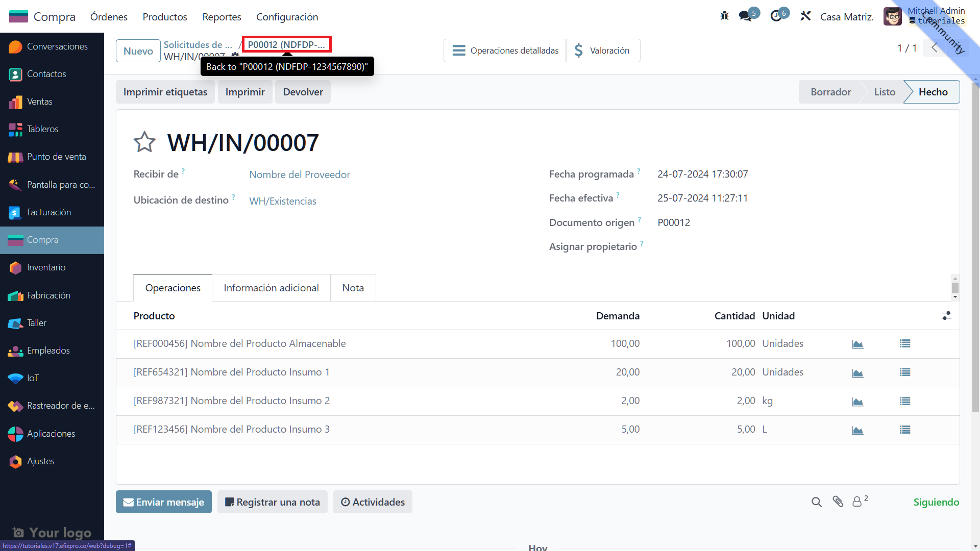Open the followers icon showing 2
The image size is (980, 551).
859,502
